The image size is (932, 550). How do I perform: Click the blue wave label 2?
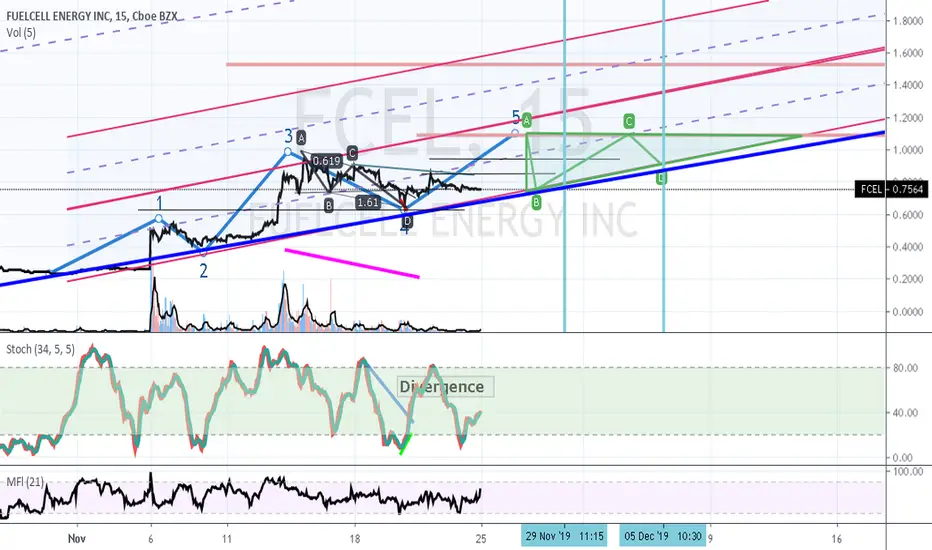point(203,271)
